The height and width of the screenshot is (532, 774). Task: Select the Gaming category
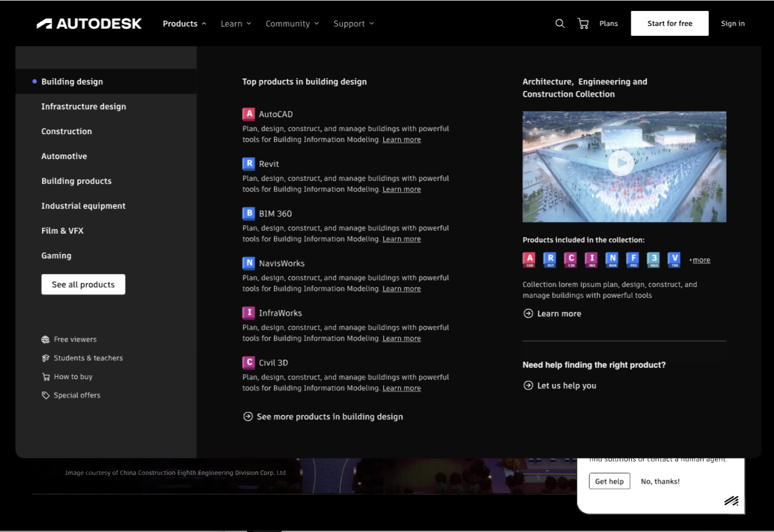[x=56, y=255]
